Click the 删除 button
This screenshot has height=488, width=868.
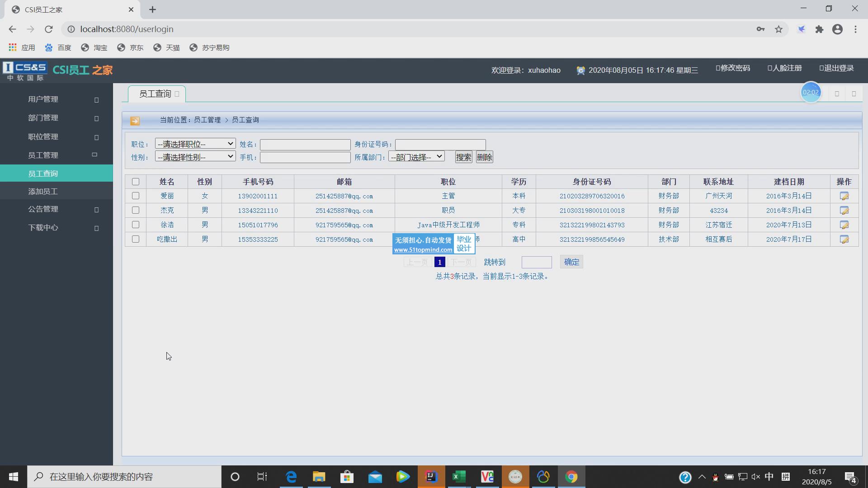pos(484,157)
